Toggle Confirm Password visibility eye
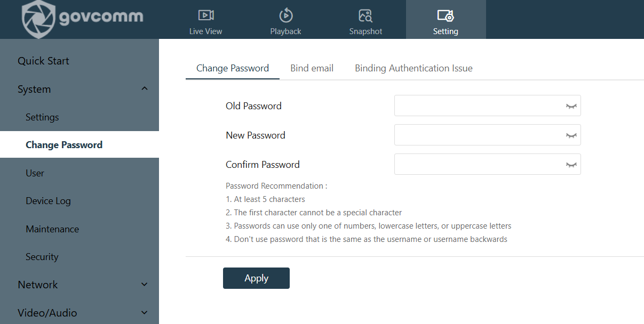The image size is (644, 324). pos(571,165)
